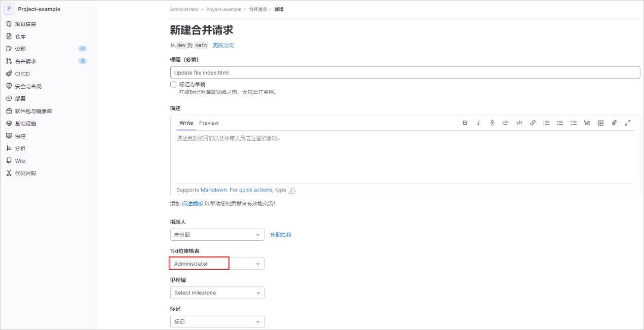This screenshot has width=644, height=330.
Task: Open the 指派人 assignee dropdown
Action: click(x=217, y=235)
